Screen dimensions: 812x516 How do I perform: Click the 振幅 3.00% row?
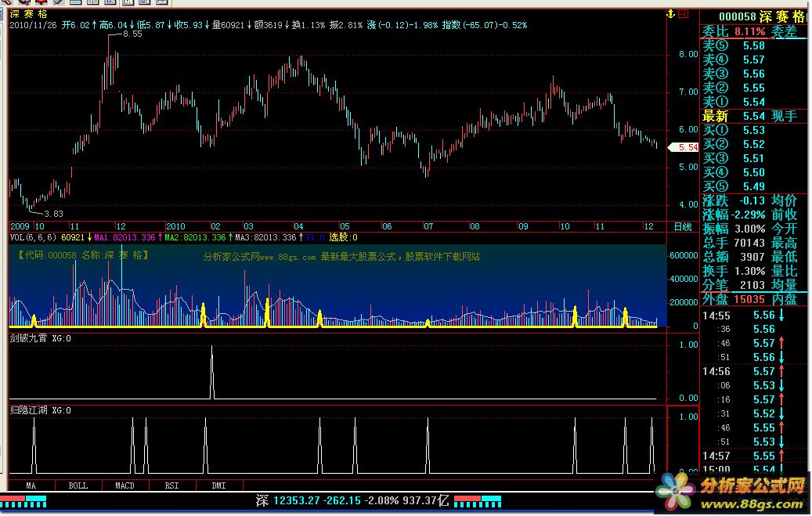(x=734, y=229)
